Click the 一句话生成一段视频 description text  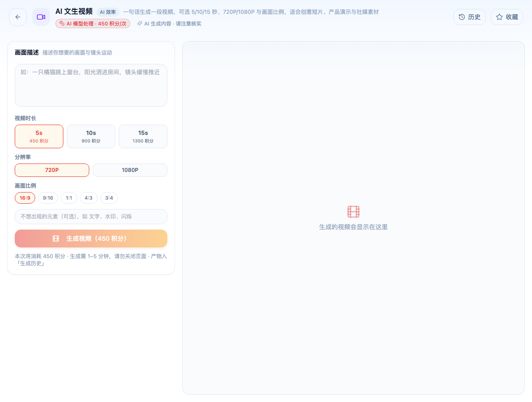click(x=251, y=12)
